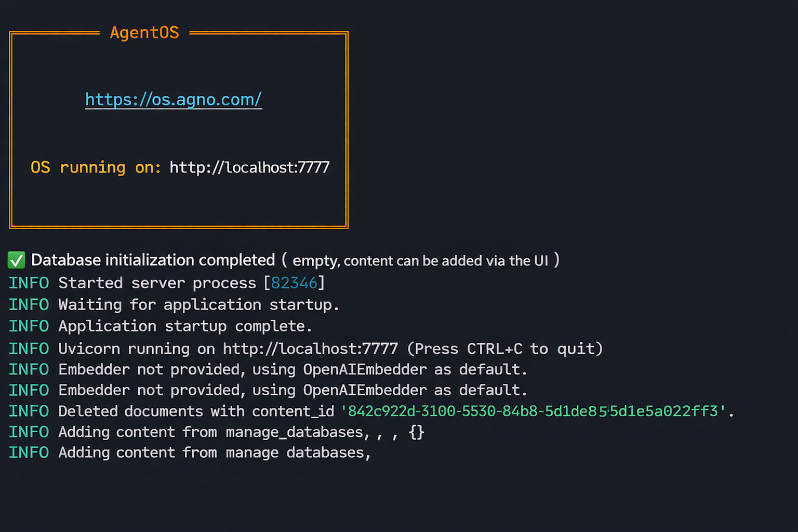Click the last "Adding content from manage databases" line
The height and width of the screenshot is (532, 798).
(214, 453)
